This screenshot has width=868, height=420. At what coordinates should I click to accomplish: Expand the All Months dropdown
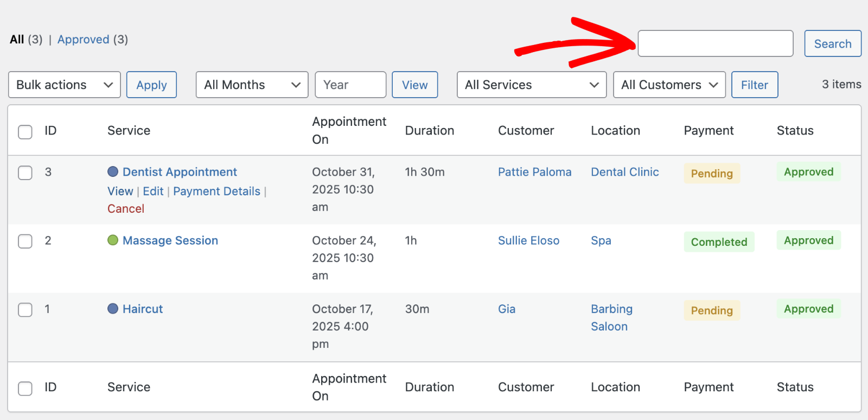click(x=252, y=85)
